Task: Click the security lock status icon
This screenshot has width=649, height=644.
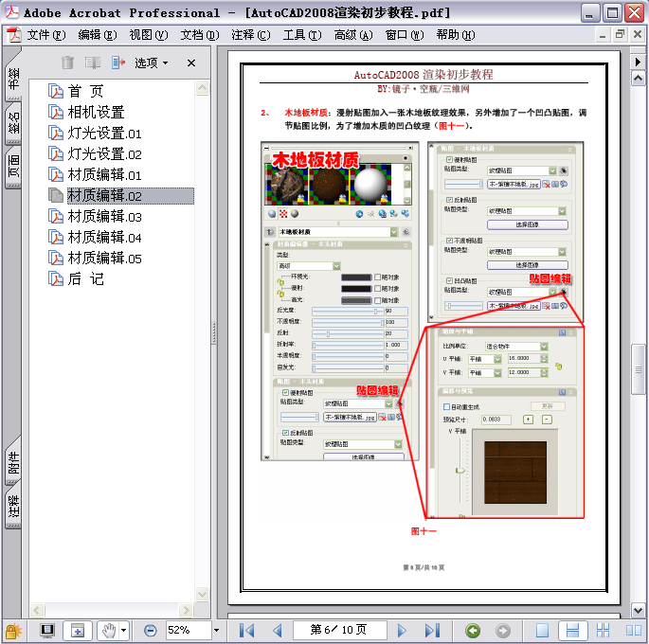Action: click(13, 631)
